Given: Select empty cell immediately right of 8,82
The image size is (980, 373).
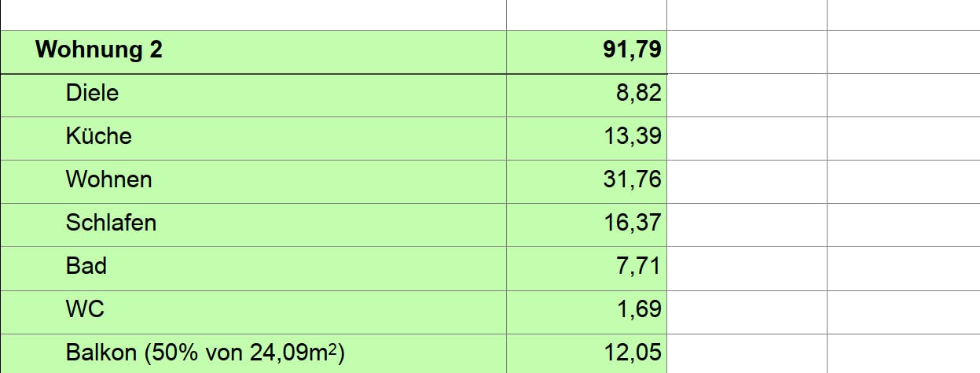Looking at the screenshot, I should click(747, 94).
